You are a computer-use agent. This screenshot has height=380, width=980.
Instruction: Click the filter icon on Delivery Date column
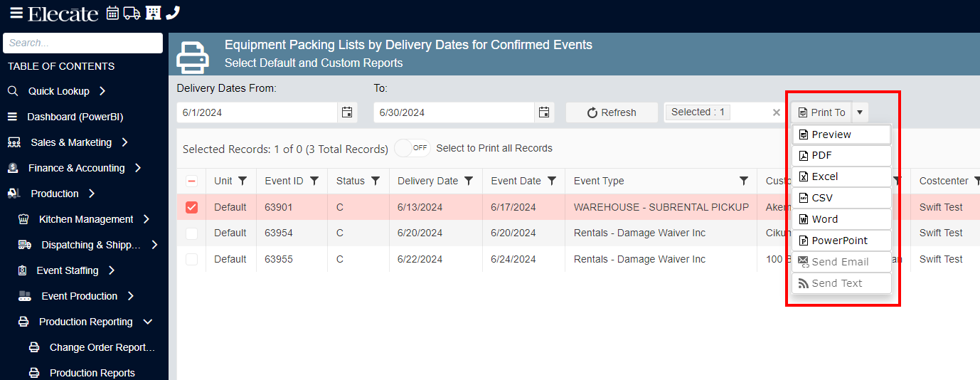pos(469,181)
